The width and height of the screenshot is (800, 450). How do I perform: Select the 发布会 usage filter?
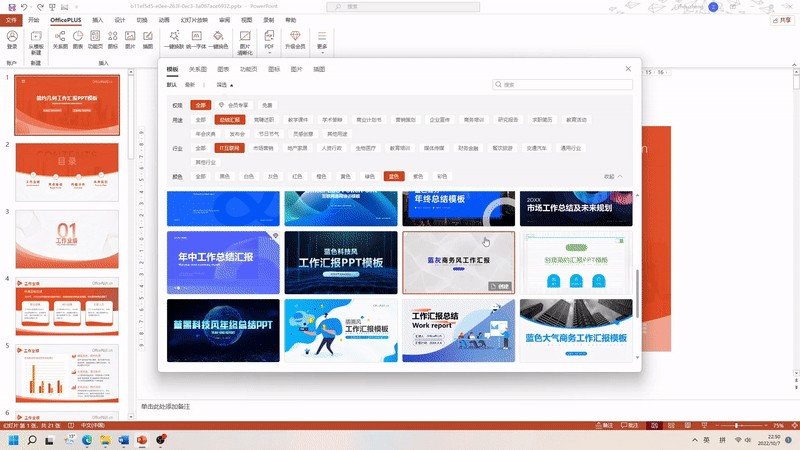pos(237,134)
